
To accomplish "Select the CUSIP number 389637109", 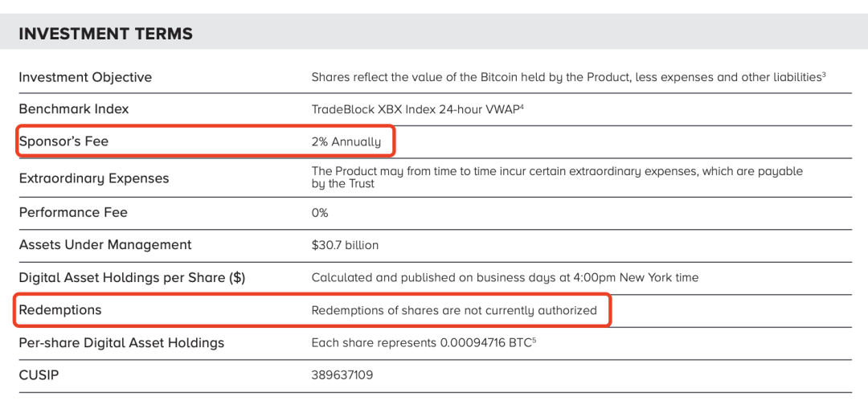I will tap(342, 375).
